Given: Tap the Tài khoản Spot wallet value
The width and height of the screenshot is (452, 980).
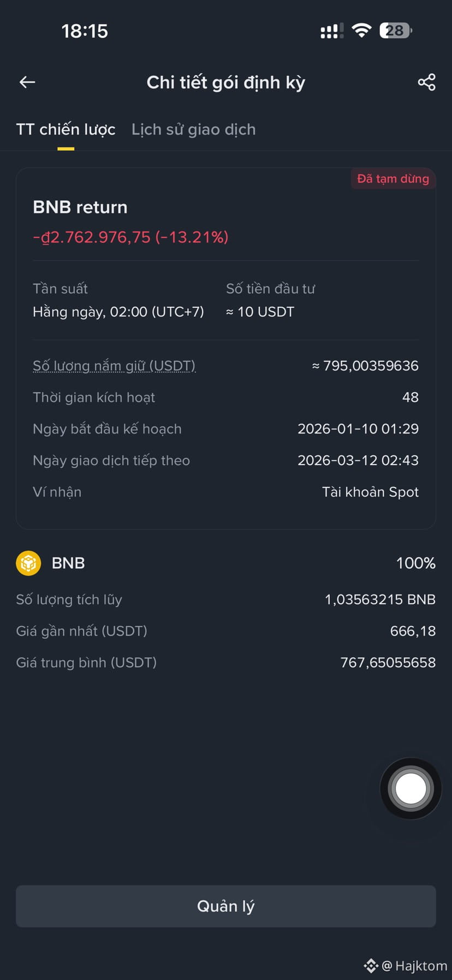Looking at the screenshot, I should coord(370,492).
